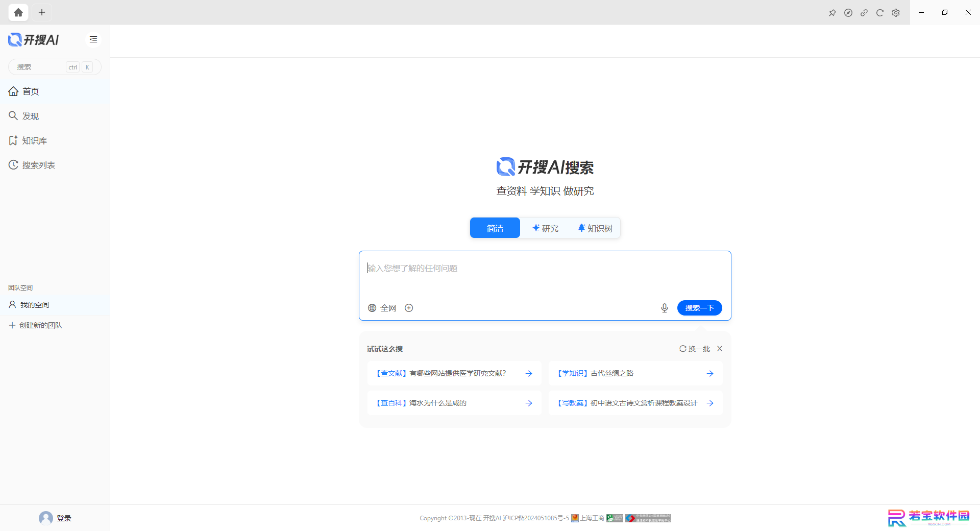The image size is (980, 531).
Task: Open the 全网 search scope selector
Action: point(382,308)
